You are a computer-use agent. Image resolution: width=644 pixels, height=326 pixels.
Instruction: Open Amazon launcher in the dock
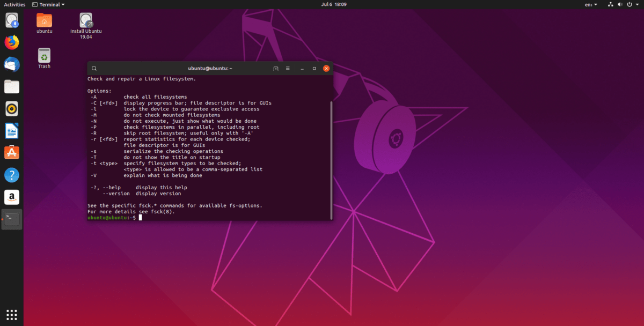pos(12,197)
